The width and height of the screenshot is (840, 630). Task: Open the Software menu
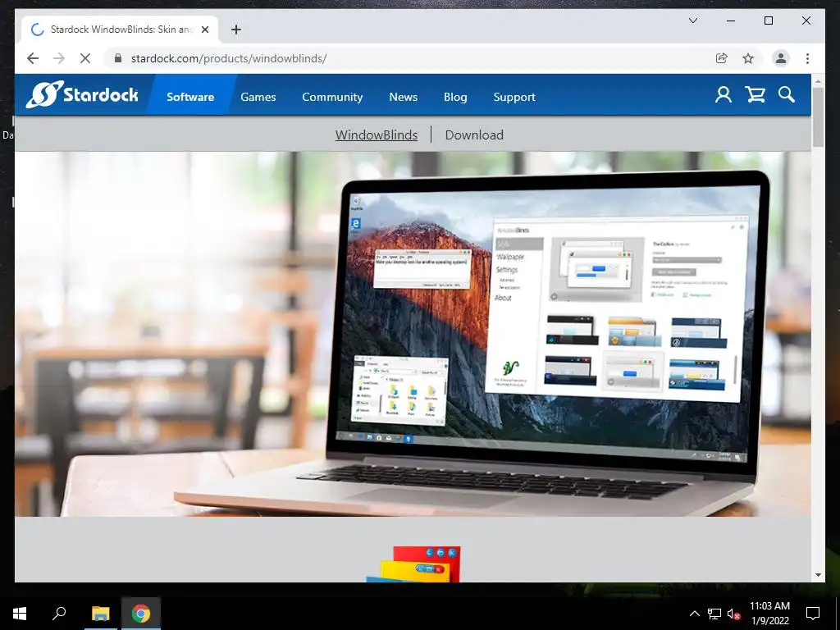coord(190,97)
